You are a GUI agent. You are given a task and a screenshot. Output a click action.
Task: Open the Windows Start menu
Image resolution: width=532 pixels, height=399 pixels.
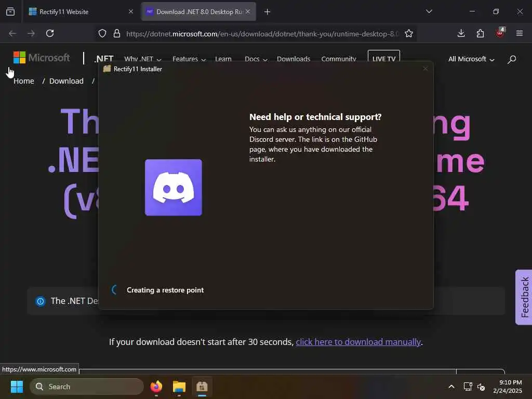point(17,387)
